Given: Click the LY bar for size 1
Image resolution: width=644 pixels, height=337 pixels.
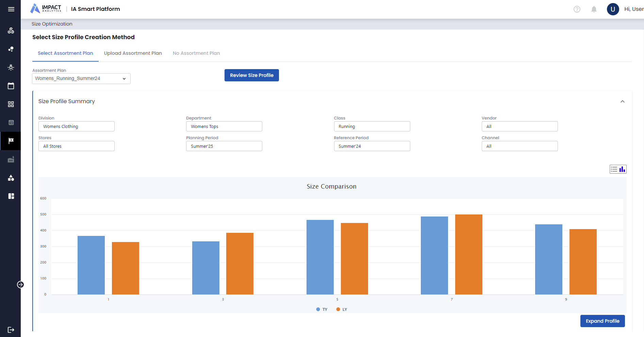Looking at the screenshot, I should 126,268.
